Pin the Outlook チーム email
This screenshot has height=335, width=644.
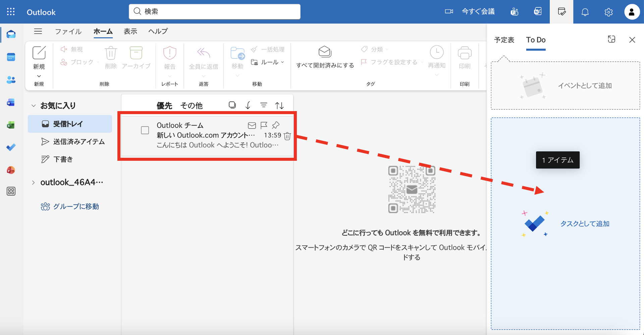tap(275, 125)
